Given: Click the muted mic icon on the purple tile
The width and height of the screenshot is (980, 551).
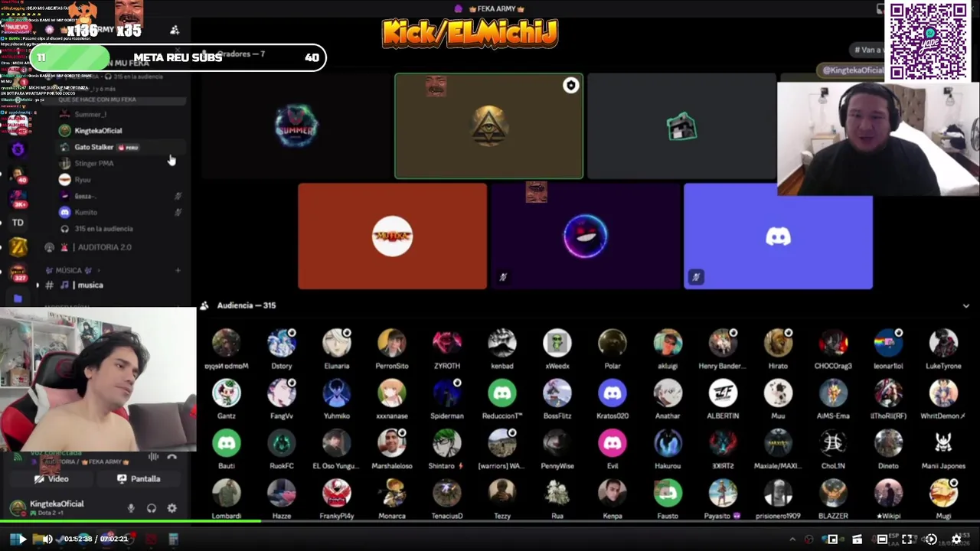Looking at the screenshot, I should pos(503,277).
